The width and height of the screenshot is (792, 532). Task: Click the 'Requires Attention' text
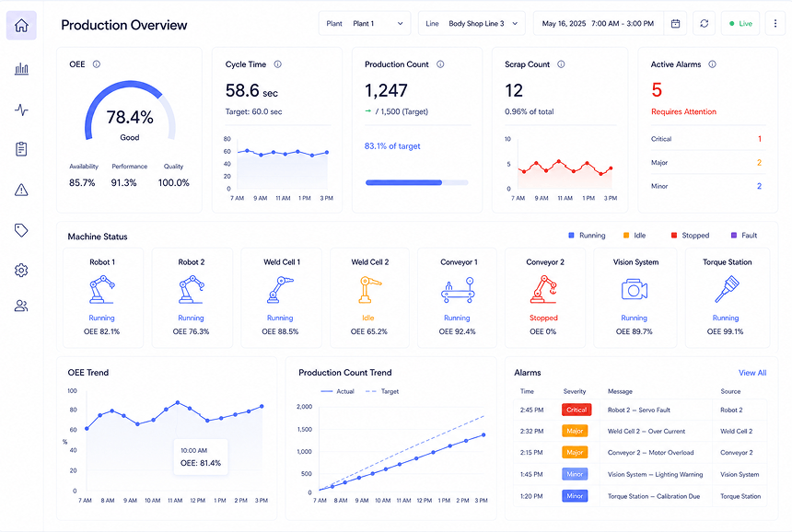[x=683, y=111]
